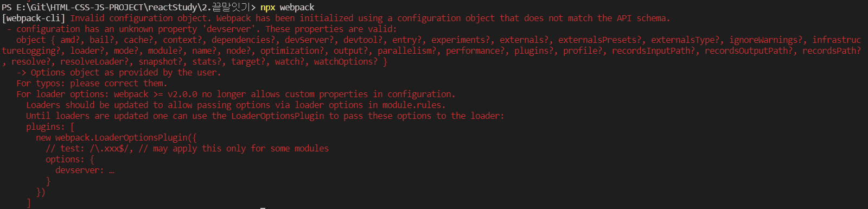Image resolution: width=868 pixels, height=209 pixels.
Task: Click the 'new webpack.LoaderOptionsPlugin({' line
Action: coord(117,137)
